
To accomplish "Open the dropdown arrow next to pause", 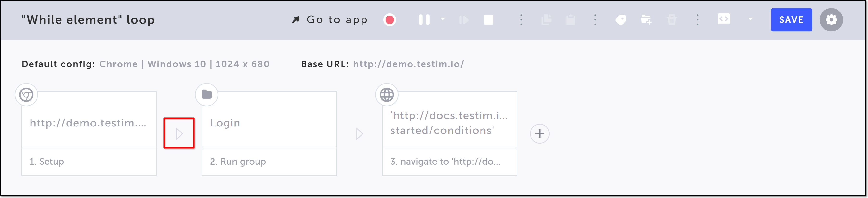I will tap(443, 19).
